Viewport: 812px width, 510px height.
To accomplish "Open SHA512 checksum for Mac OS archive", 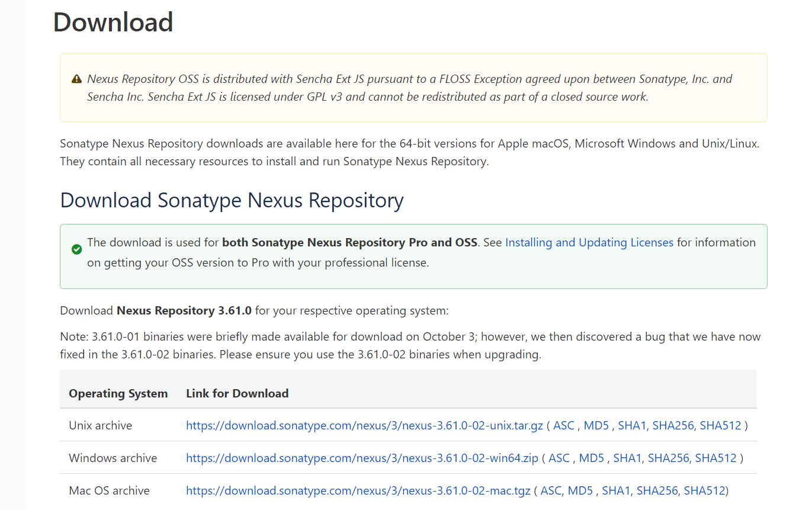I will point(704,490).
